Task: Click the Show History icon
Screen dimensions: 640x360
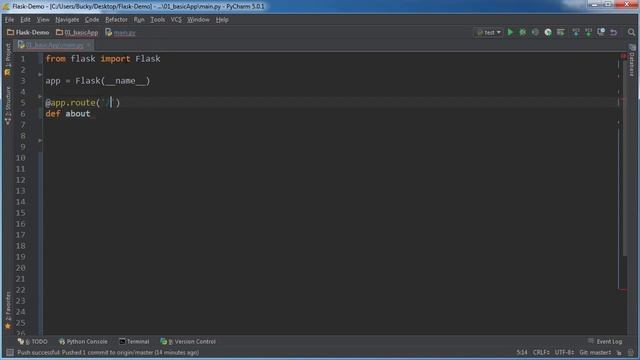Action: (x=601, y=32)
